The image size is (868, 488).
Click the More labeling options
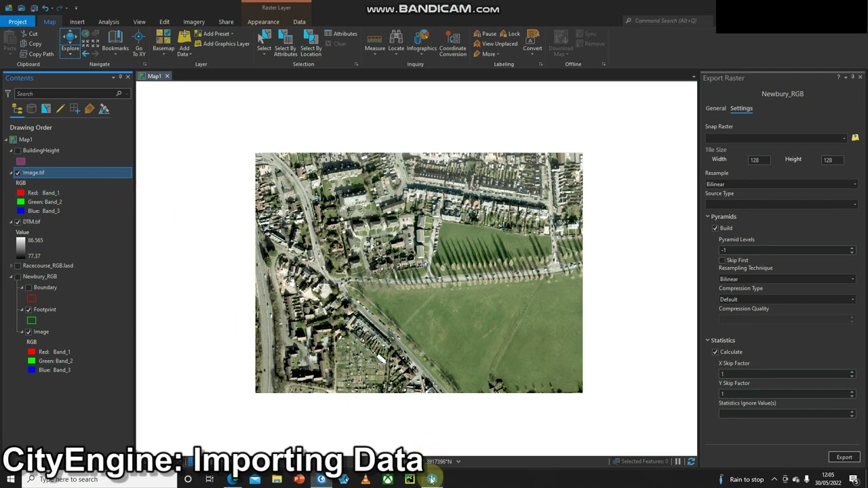[x=485, y=54]
